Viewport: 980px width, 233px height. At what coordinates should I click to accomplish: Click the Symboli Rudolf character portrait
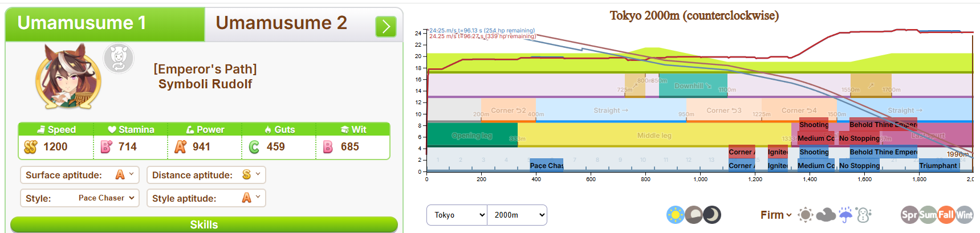(x=69, y=78)
